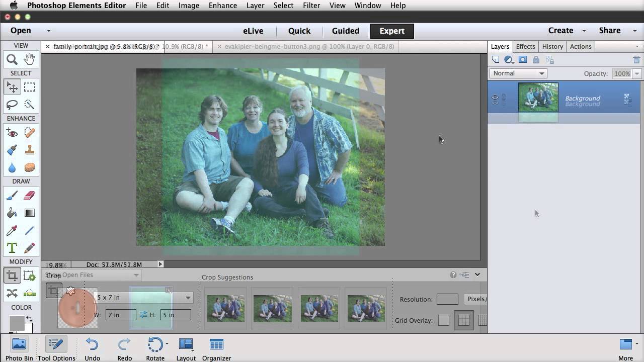
Task: Switch to eLive mode
Action: [253, 31]
